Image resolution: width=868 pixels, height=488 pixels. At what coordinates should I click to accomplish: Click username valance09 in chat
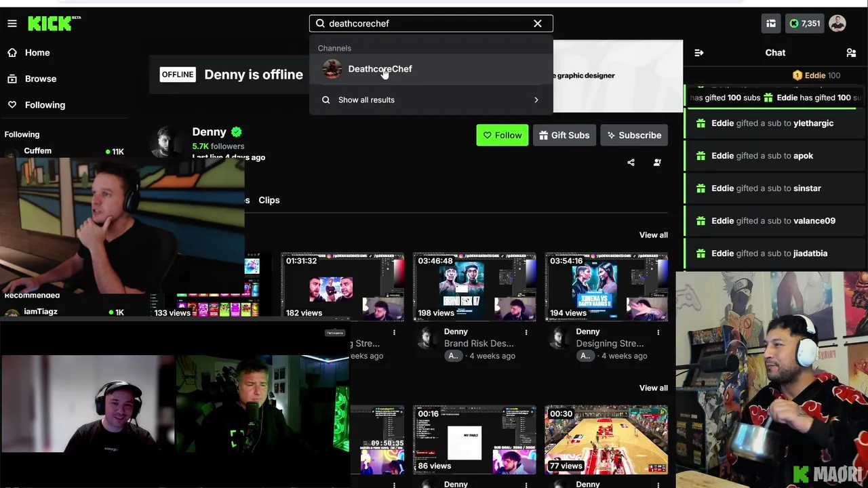click(814, 221)
